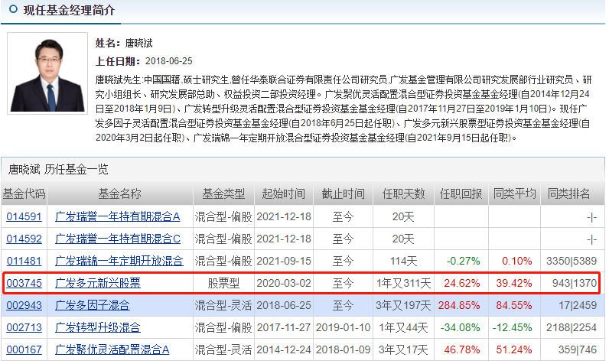609x364 pixels.
Task: Click the end date 2018-01-09 cell
Action: (x=343, y=349)
